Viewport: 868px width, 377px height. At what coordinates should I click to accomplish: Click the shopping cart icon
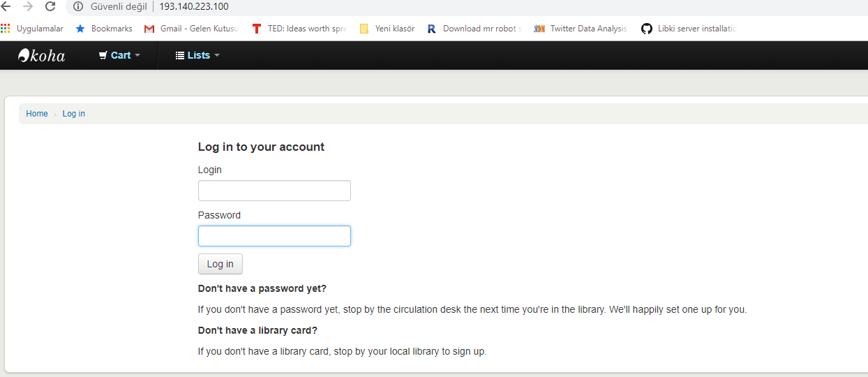103,55
